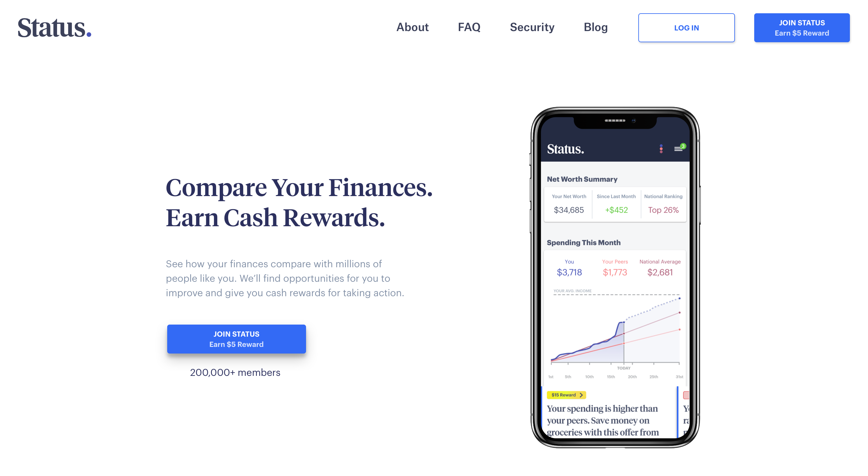
Task: Select the Security navigation link
Action: point(532,27)
